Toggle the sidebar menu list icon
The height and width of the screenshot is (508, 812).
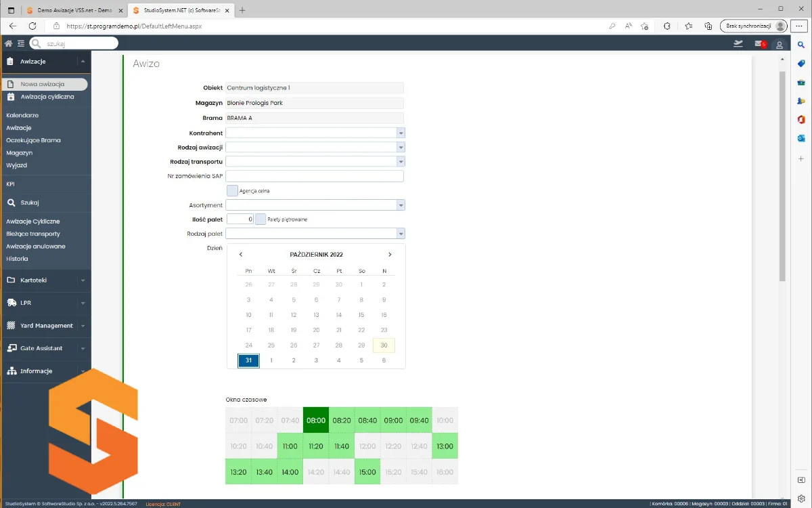pyautogui.click(x=21, y=43)
